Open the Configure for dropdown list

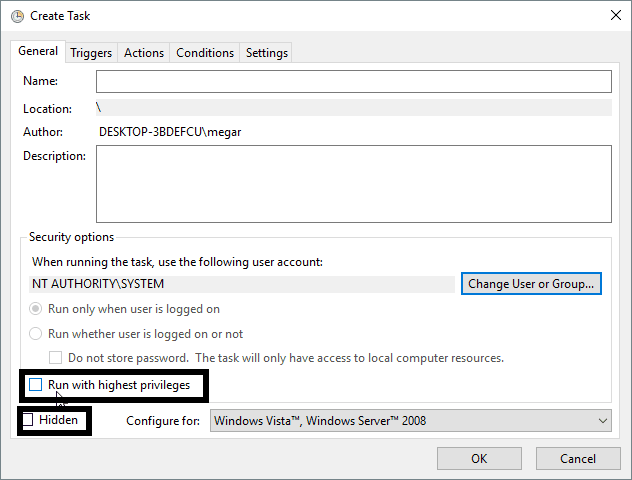410,421
